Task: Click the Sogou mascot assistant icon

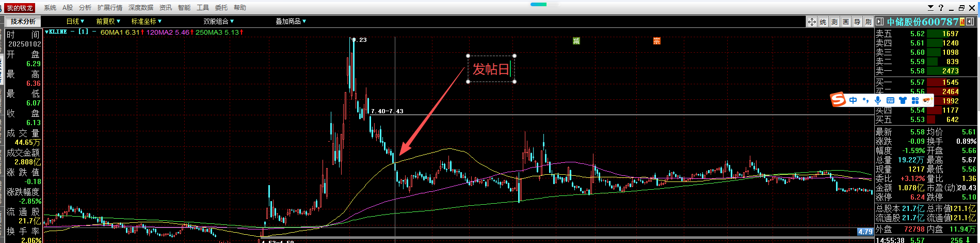Action: [927, 100]
